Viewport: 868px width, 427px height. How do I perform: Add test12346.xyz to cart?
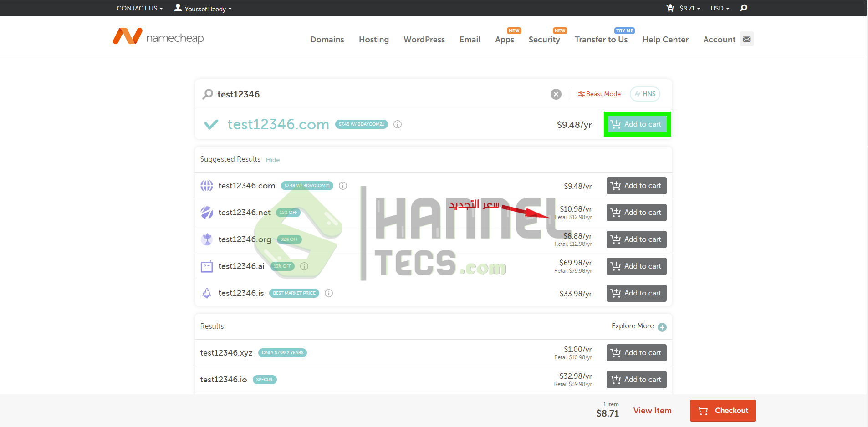(636, 353)
